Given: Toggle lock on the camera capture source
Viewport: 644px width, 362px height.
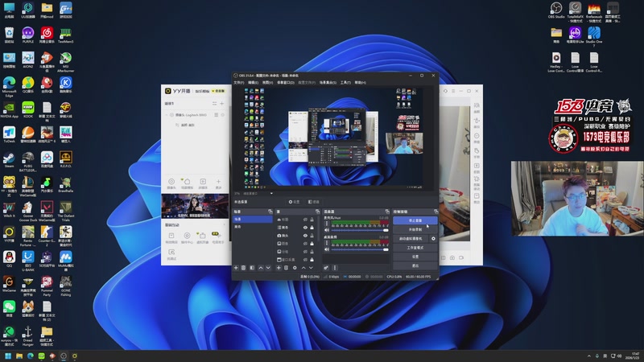Looking at the screenshot, I should (312, 236).
